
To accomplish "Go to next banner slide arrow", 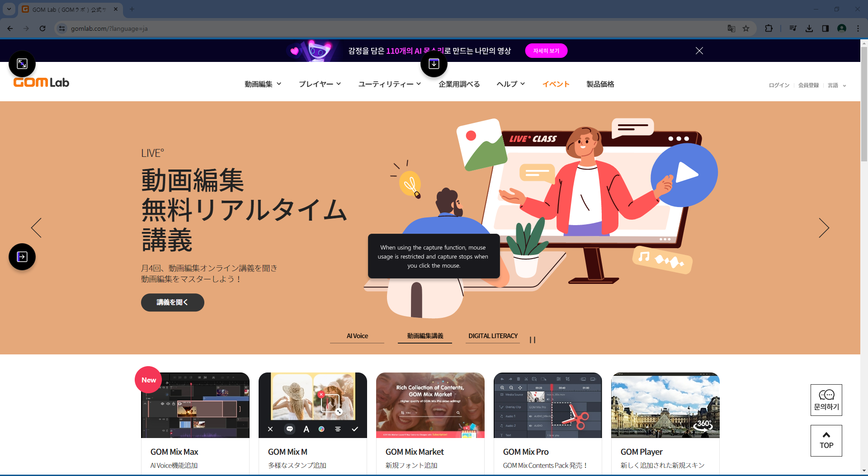I will point(824,228).
